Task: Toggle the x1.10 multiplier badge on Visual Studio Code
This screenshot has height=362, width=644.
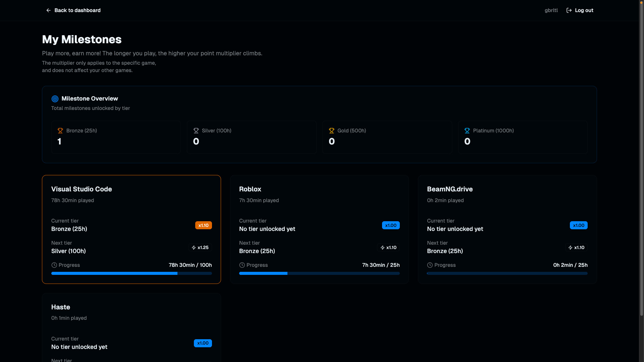Action: [x=203, y=225]
